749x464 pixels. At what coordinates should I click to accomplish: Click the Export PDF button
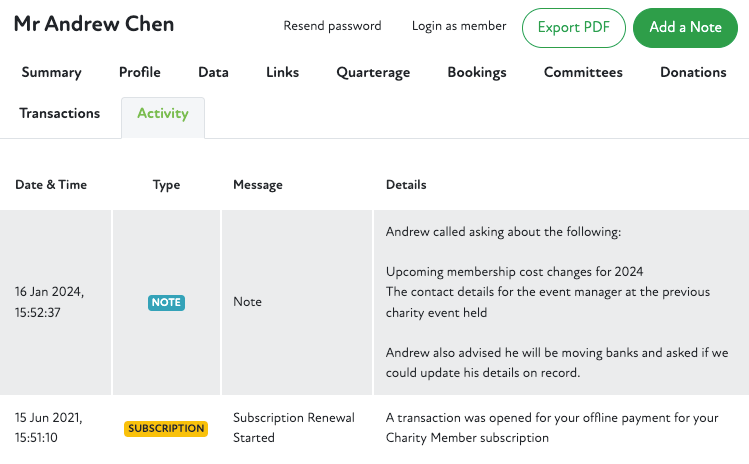(573, 28)
